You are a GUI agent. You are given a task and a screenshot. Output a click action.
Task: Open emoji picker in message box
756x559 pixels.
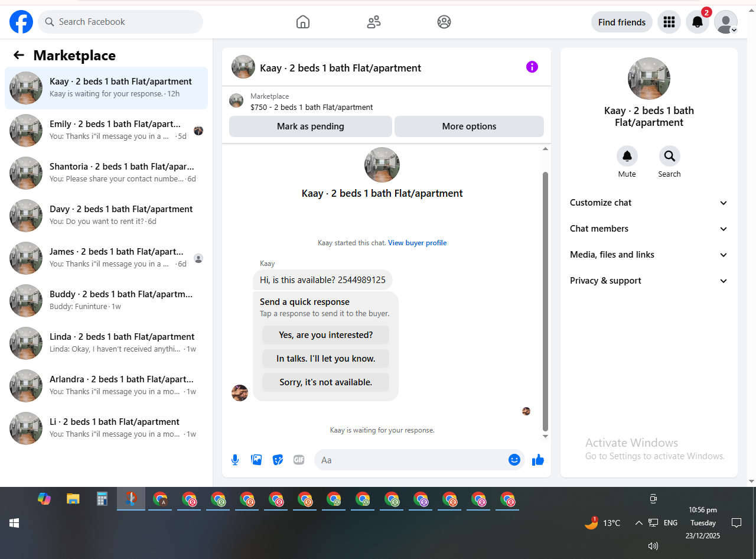514,460
